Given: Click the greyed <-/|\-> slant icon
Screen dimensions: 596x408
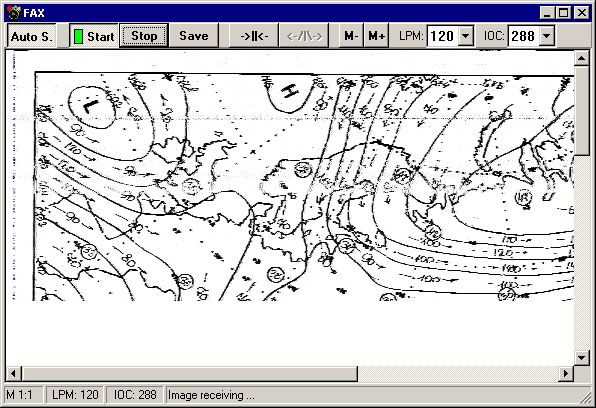Looking at the screenshot, I should [x=304, y=36].
